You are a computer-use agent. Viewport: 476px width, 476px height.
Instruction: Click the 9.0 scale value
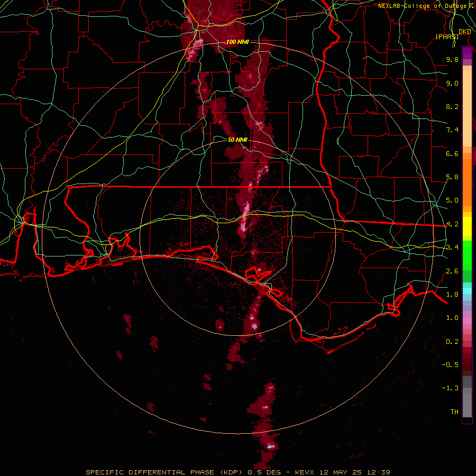pos(452,83)
